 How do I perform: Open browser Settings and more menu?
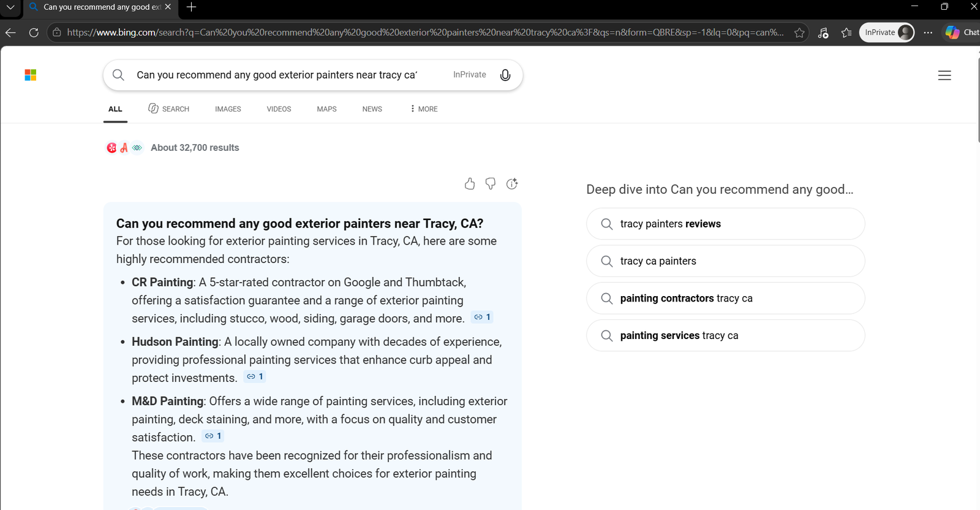click(x=928, y=32)
